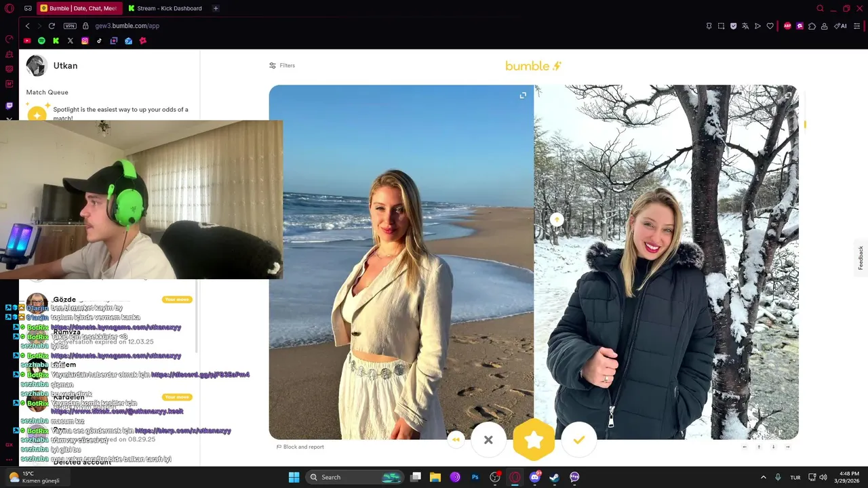This screenshot has height=488, width=868.
Task: Open Photoshop from the taskbar
Action: point(475,477)
